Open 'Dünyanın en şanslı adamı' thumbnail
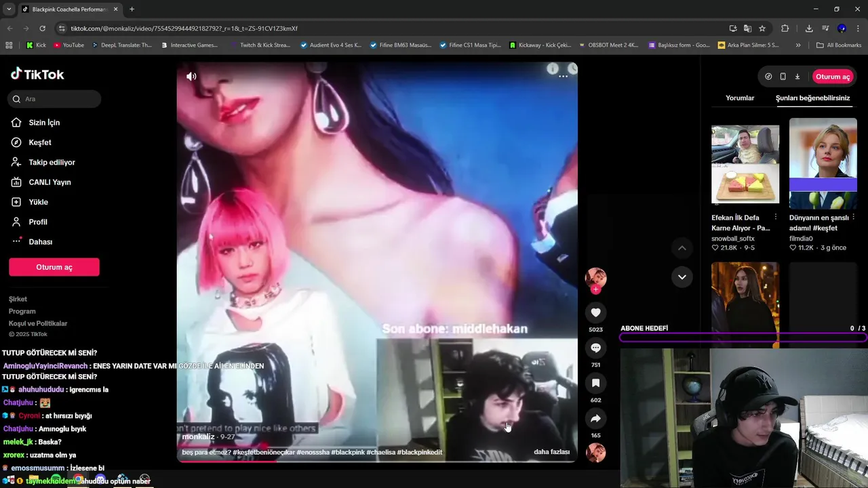 [x=823, y=164]
